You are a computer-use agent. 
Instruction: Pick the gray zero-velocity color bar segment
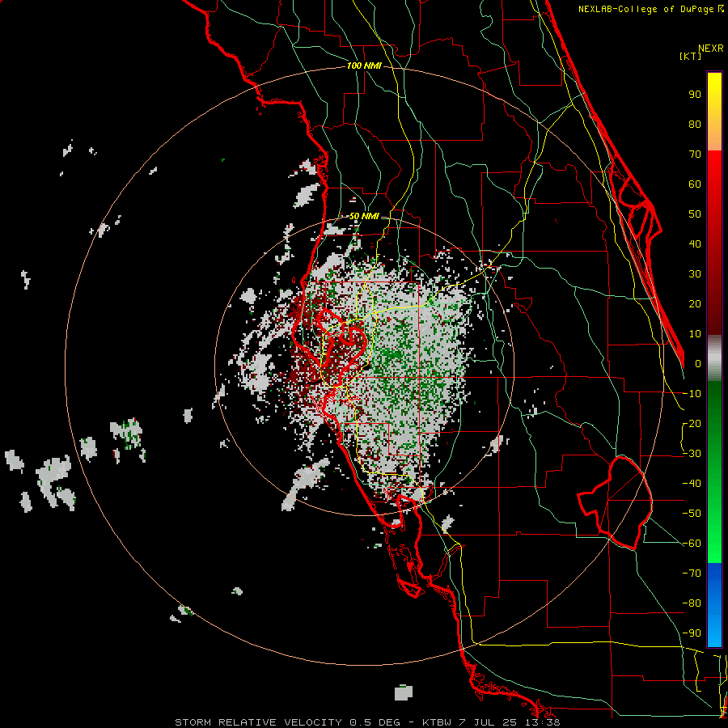[x=714, y=358]
